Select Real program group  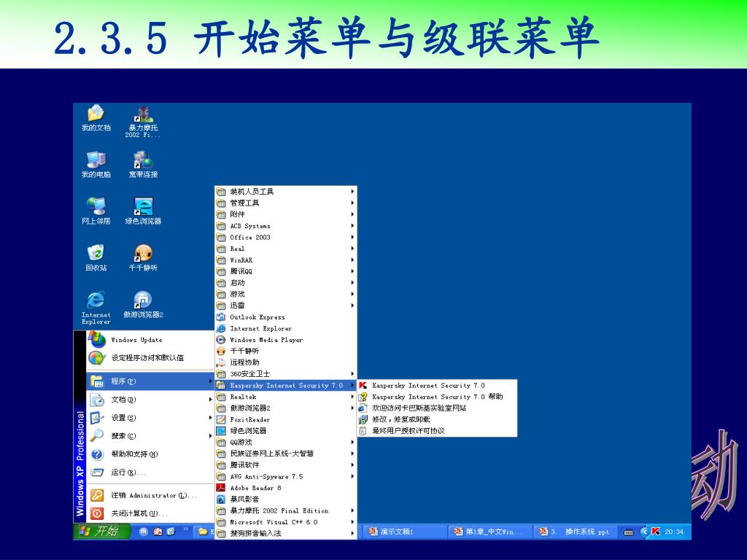click(286, 249)
